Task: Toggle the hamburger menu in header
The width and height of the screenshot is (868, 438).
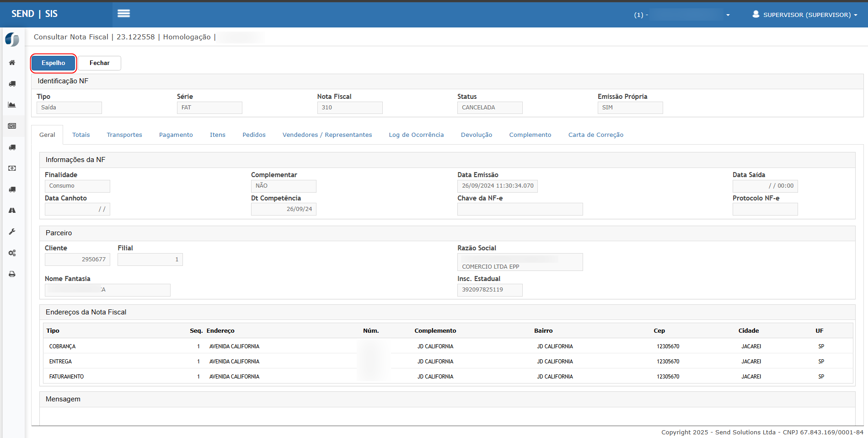Action: click(x=123, y=14)
